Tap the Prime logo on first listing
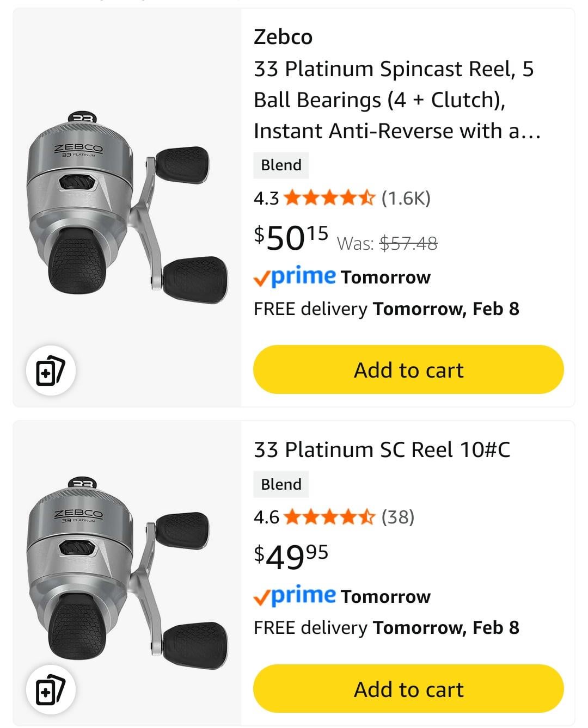 tap(295, 277)
